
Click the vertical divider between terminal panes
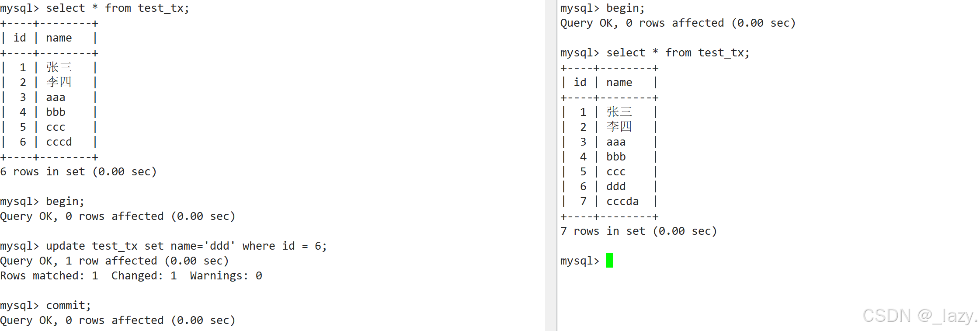coord(552,165)
